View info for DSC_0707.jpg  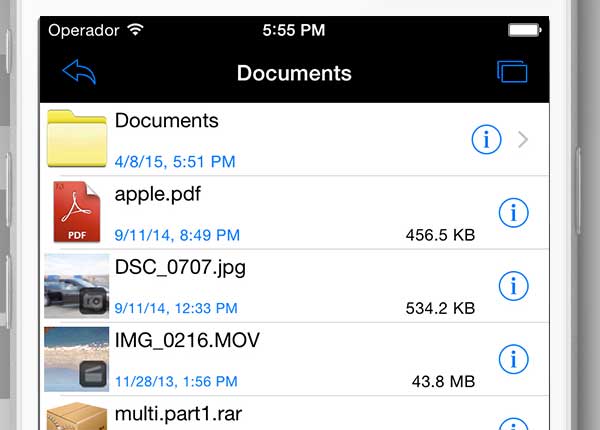[513, 286]
